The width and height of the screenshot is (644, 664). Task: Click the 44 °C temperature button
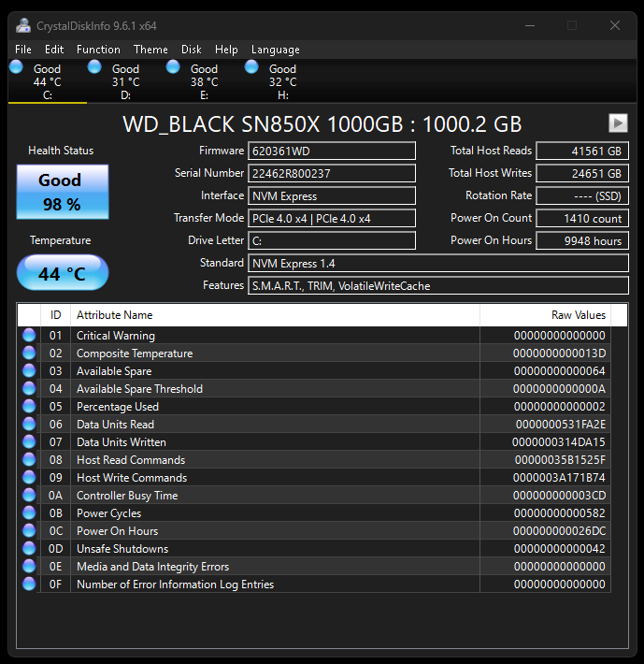63,273
